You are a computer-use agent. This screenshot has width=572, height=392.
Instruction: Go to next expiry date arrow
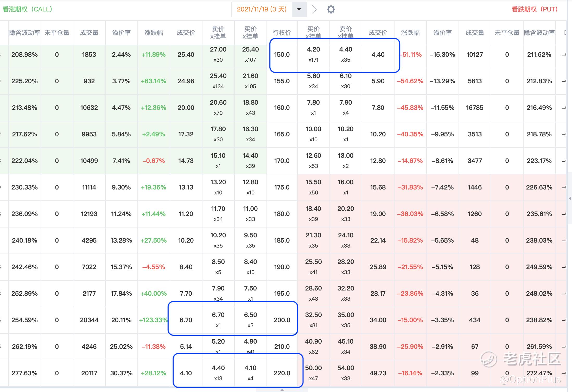(x=314, y=9)
